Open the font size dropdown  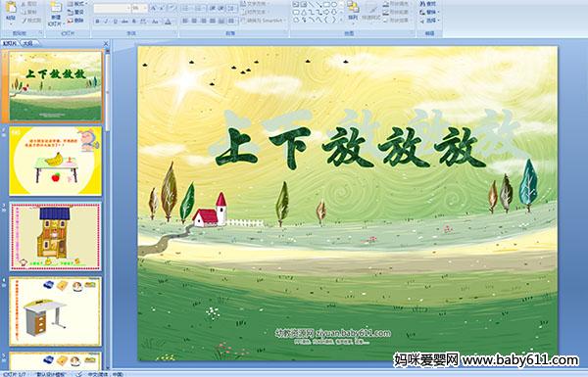click(x=145, y=8)
